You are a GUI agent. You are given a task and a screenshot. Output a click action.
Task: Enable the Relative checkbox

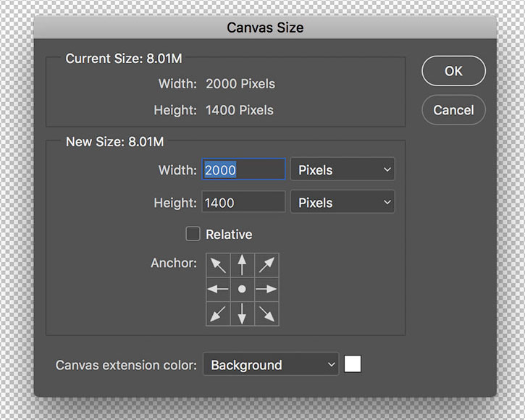pyautogui.click(x=193, y=234)
